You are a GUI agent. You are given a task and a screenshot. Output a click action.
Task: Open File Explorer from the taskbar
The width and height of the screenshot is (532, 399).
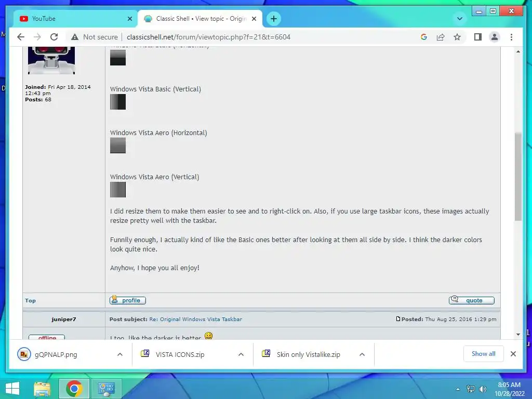(x=42, y=389)
